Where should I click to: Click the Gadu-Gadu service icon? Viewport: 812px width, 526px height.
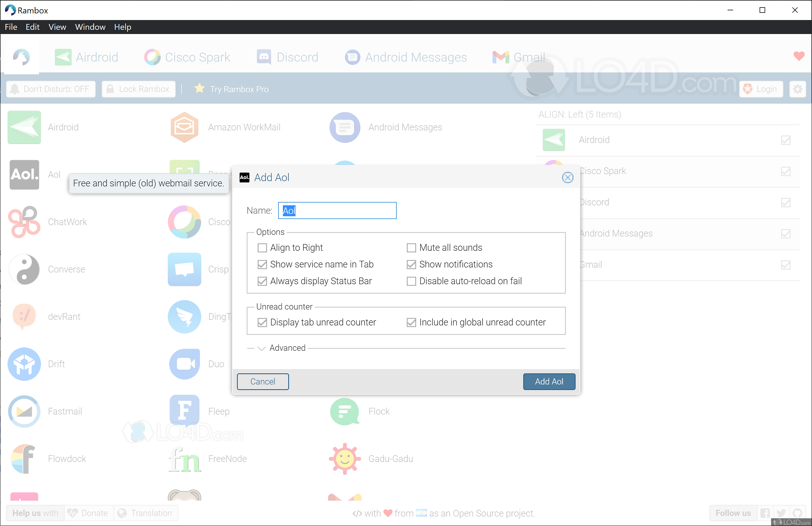[x=345, y=459]
